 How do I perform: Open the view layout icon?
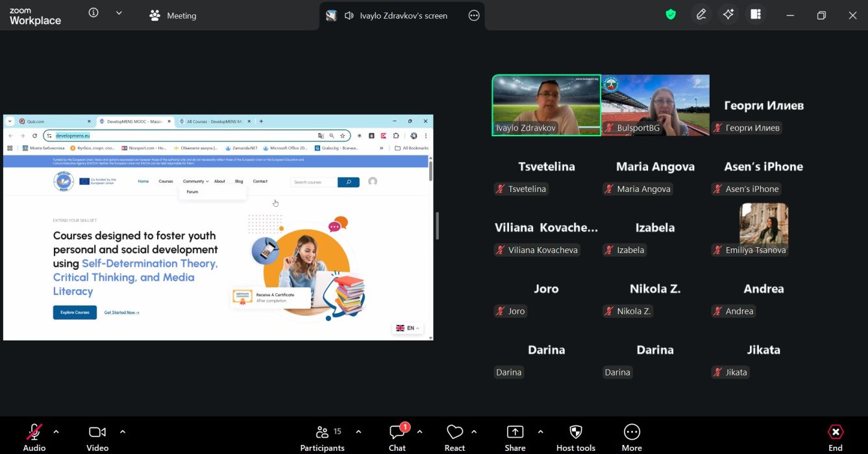755,14
